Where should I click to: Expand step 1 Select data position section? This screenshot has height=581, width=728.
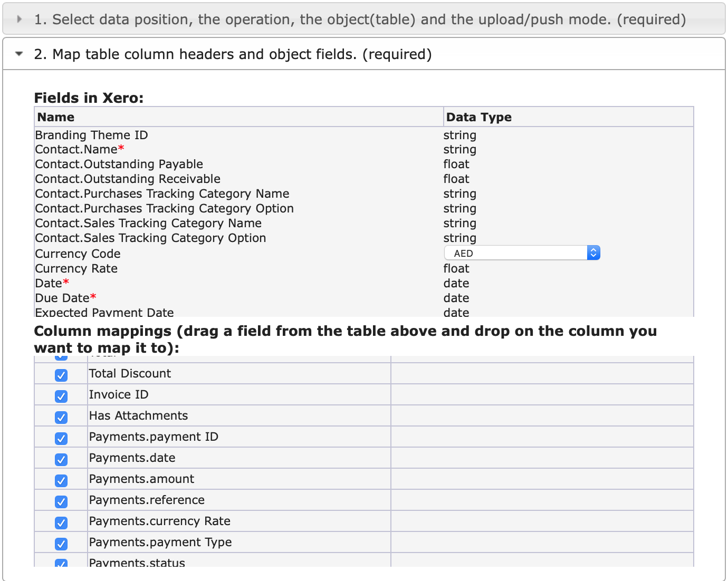tap(363, 20)
